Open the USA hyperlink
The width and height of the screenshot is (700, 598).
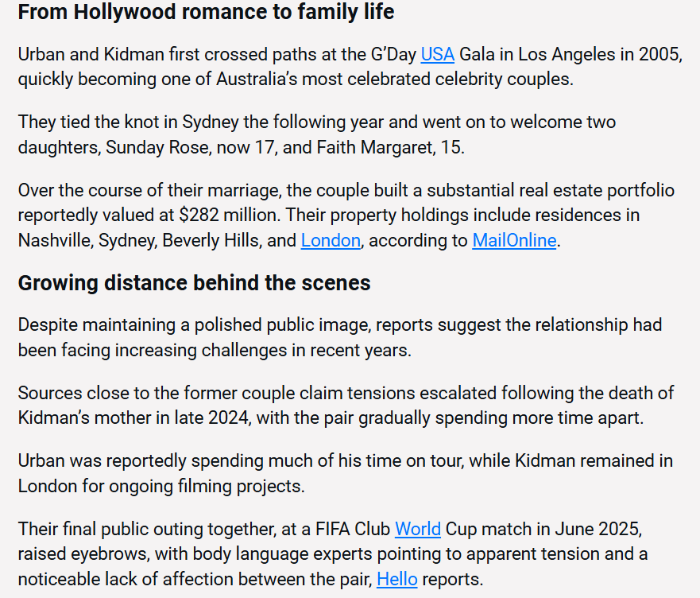pos(437,55)
